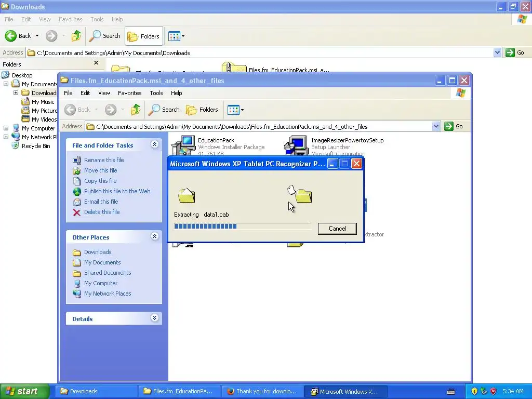Open Favorites menu in Downloads window
532x399 pixels.
pyautogui.click(x=70, y=19)
